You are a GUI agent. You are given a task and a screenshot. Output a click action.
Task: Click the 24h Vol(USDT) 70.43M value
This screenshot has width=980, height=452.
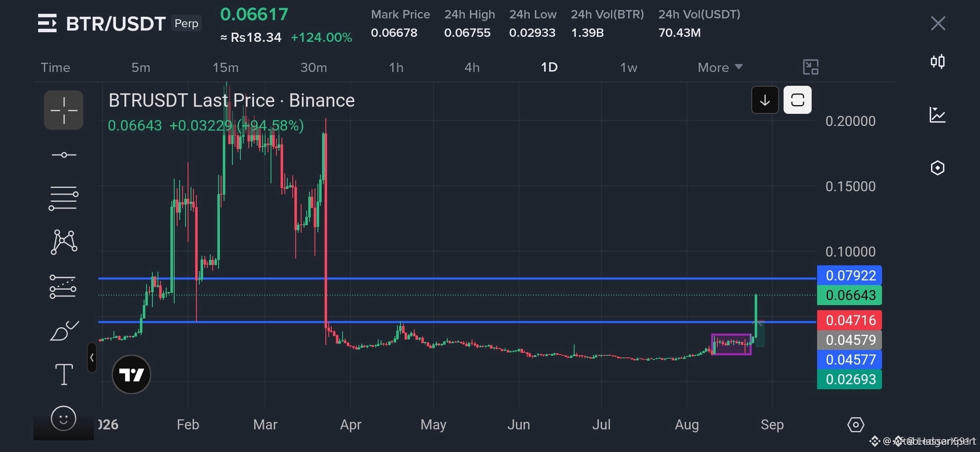point(679,33)
